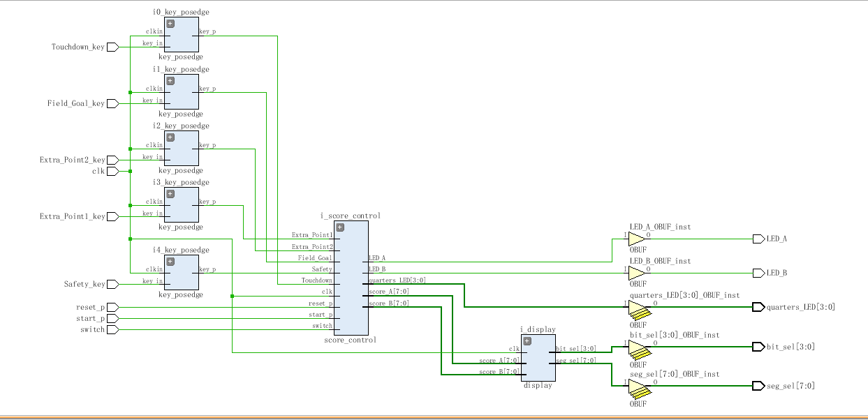Click the score_A[7:0] pin on i_display

coord(499,361)
